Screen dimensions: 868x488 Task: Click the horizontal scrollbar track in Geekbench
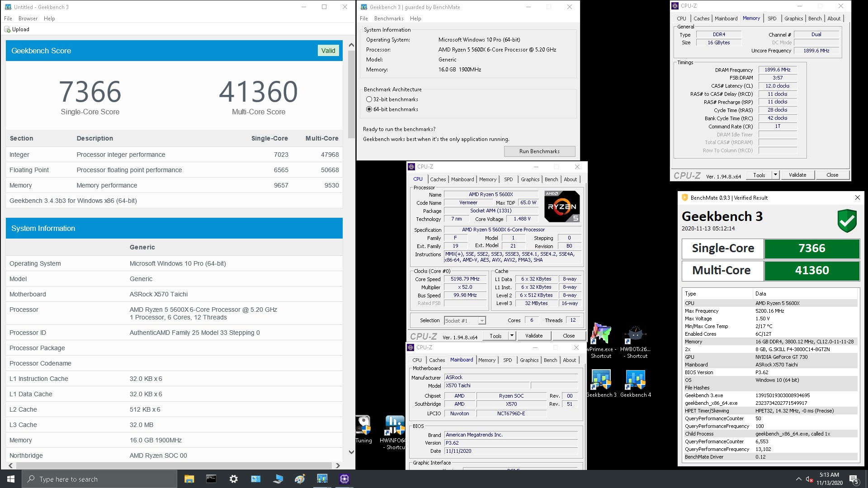pos(174,465)
